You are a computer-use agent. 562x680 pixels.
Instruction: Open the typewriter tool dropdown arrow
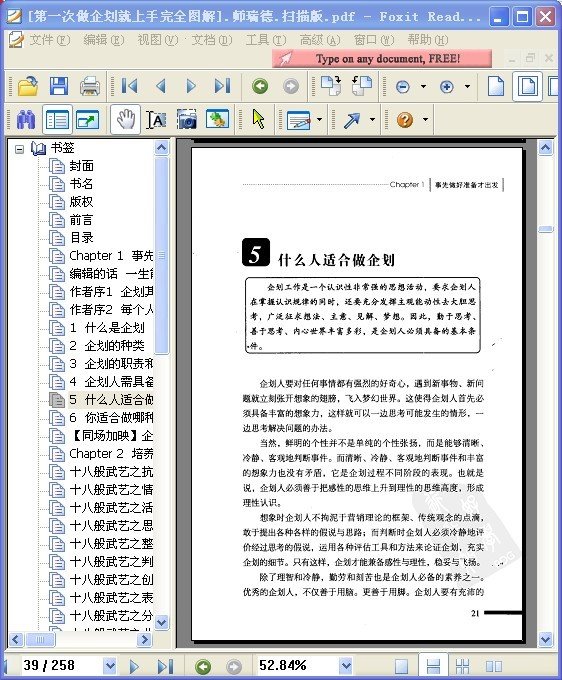pos(320,119)
